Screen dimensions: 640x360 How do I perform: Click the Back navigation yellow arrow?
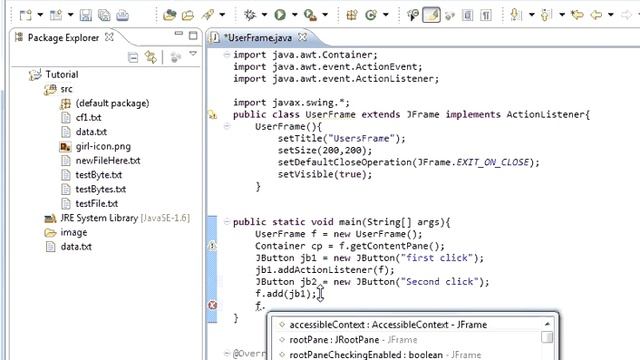596,15
